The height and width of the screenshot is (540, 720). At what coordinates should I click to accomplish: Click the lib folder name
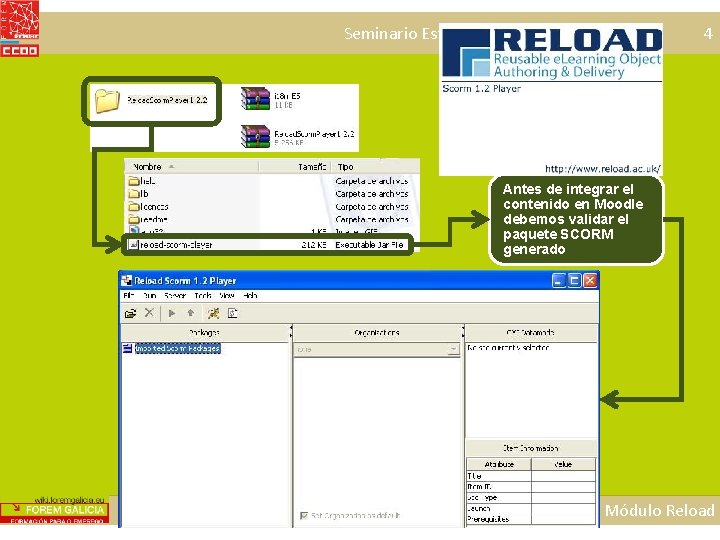coord(144,194)
